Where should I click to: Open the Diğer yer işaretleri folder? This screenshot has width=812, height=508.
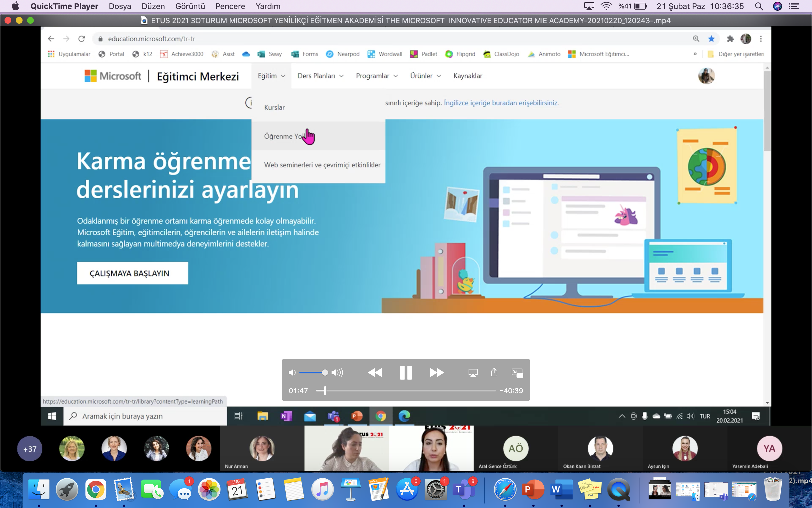(x=736, y=54)
